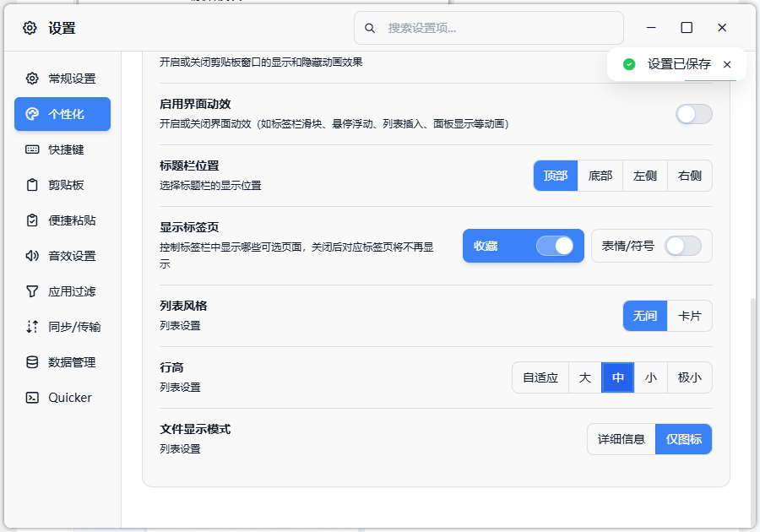Disable the 收藏 tab switch

(555, 246)
